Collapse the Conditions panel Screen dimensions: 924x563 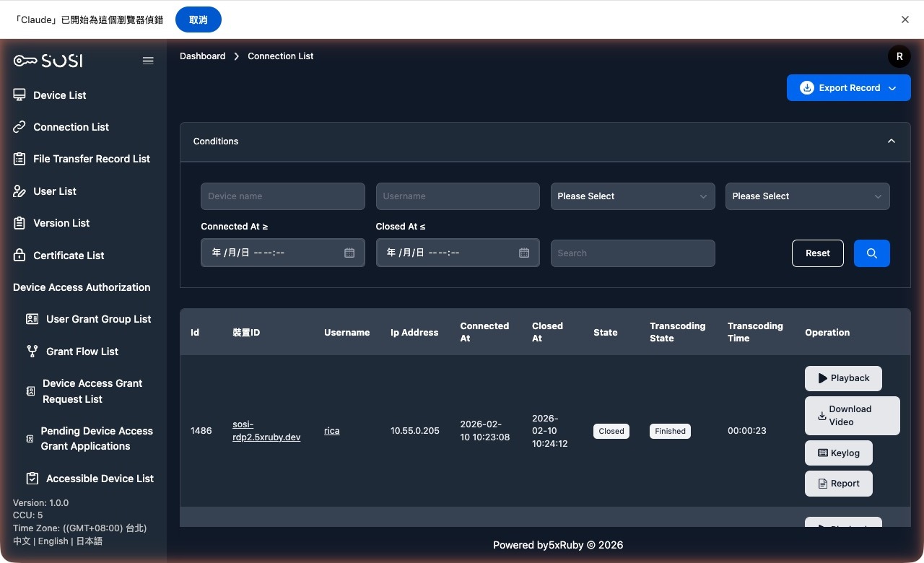(x=891, y=141)
